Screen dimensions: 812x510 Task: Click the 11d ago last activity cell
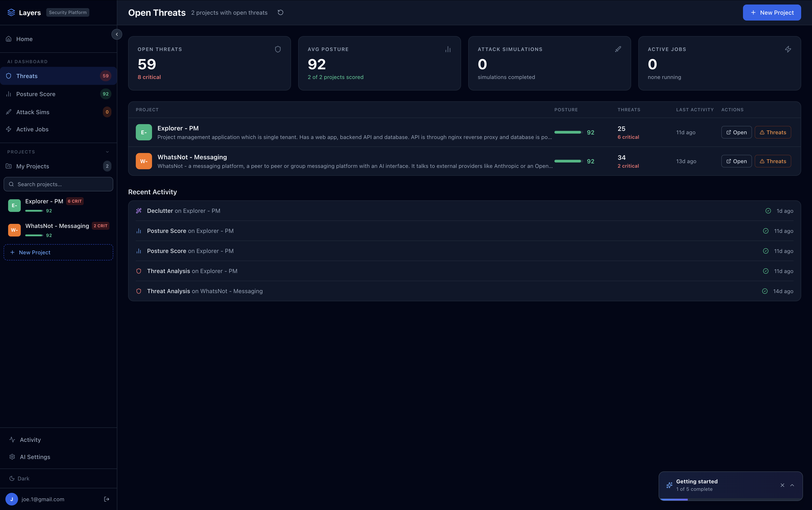(686, 132)
